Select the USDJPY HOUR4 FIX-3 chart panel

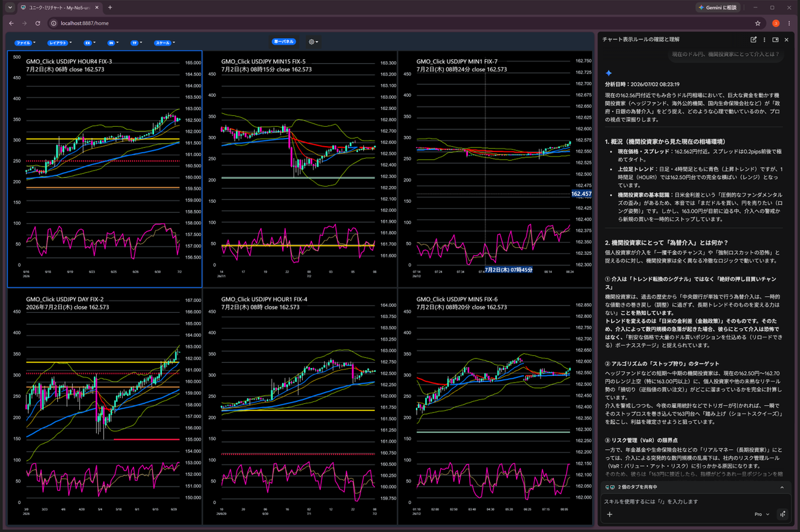(x=105, y=169)
